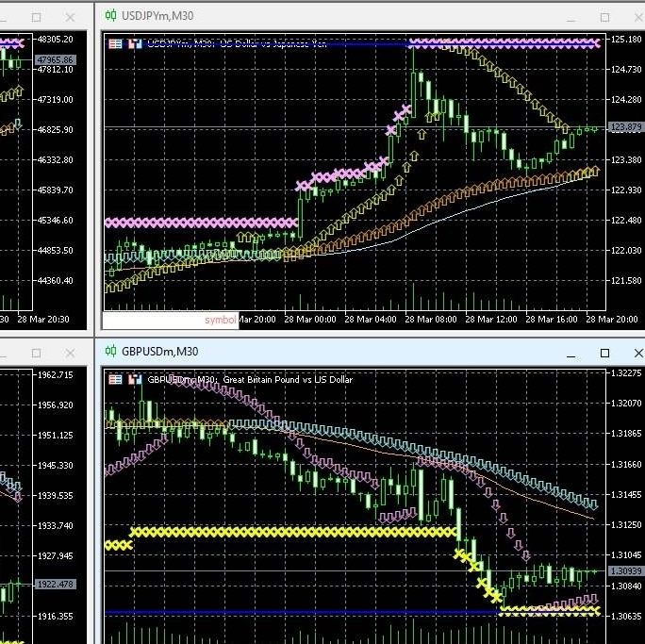Click the 1.30939 current price marker

pyautogui.click(x=625, y=570)
